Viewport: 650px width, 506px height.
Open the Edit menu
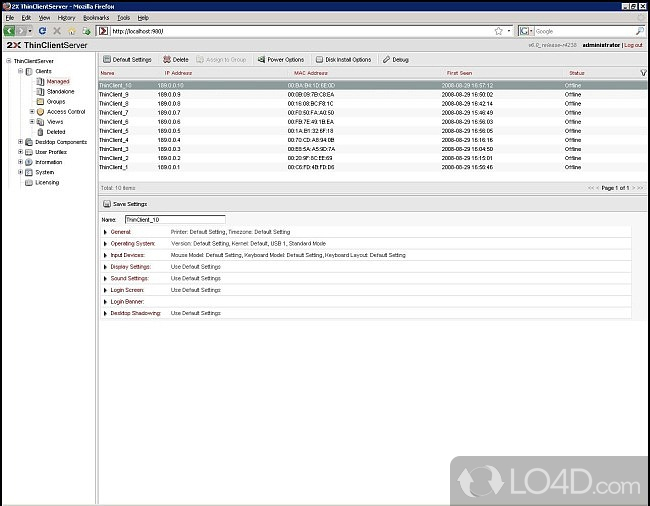coord(26,18)
